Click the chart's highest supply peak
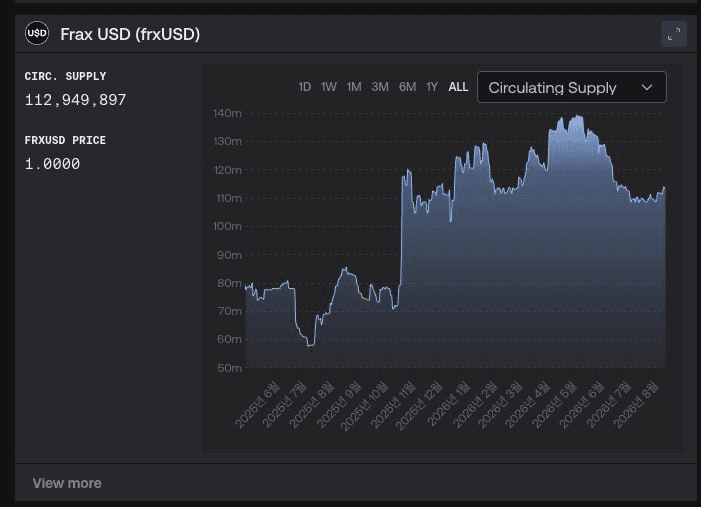Screen dimensions: 701x507 (x=579, y=116)
